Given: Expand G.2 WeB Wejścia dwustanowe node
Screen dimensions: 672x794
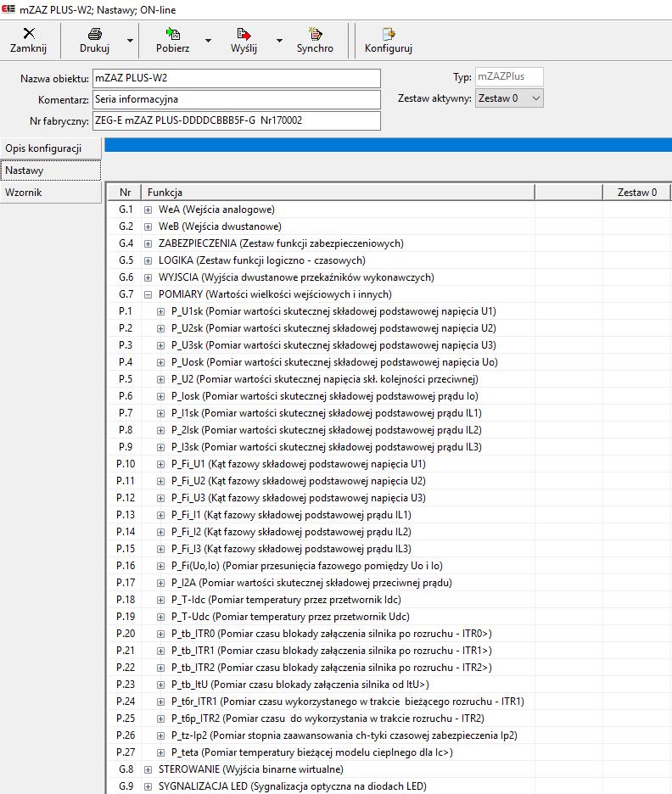Looking at the screenshot, I should [148, 226].
